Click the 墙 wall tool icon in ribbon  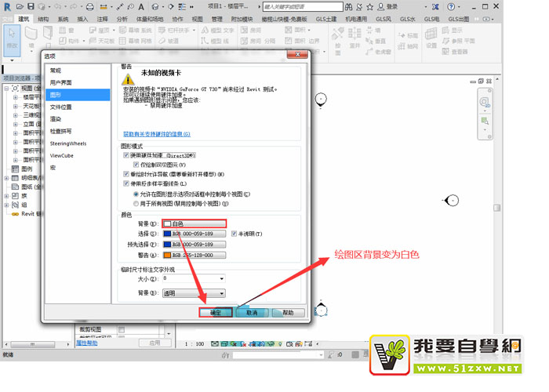[31, 34]
